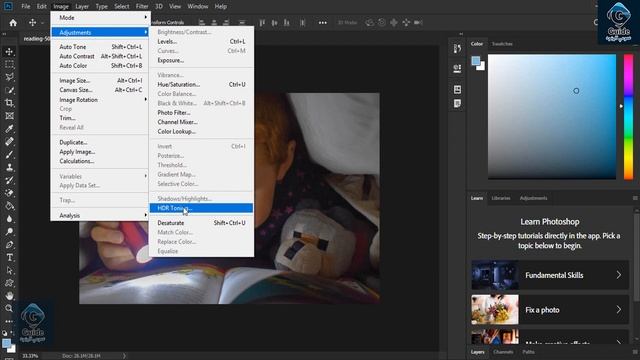640x360 pixels.
Task: Open the File menu
Action: pos(26,6)
